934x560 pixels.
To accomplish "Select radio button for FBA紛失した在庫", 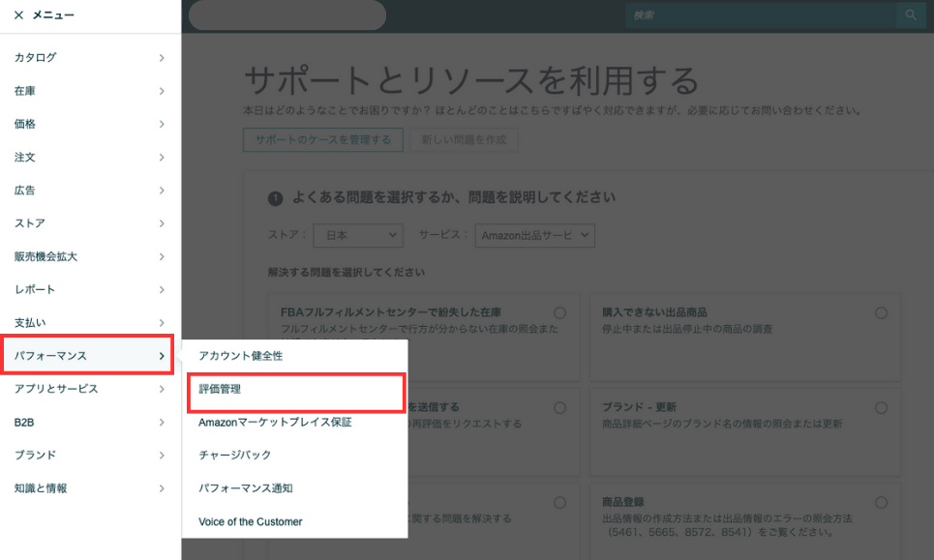I will (559, 313).
